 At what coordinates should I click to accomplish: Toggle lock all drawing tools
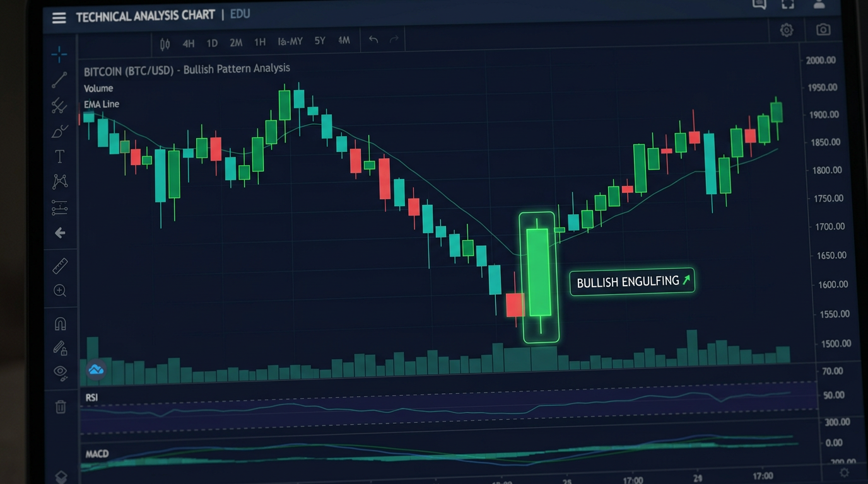(x=60, y=348)
